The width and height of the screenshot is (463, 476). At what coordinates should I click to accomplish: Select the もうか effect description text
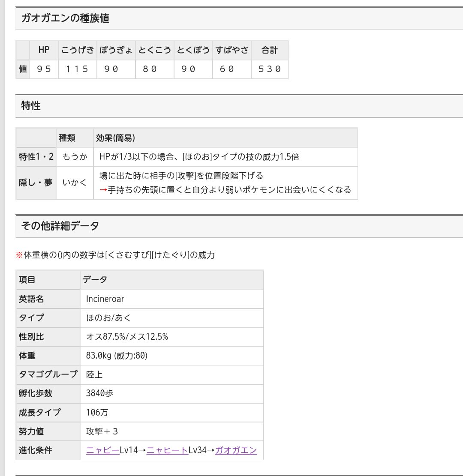click(199, 157)
